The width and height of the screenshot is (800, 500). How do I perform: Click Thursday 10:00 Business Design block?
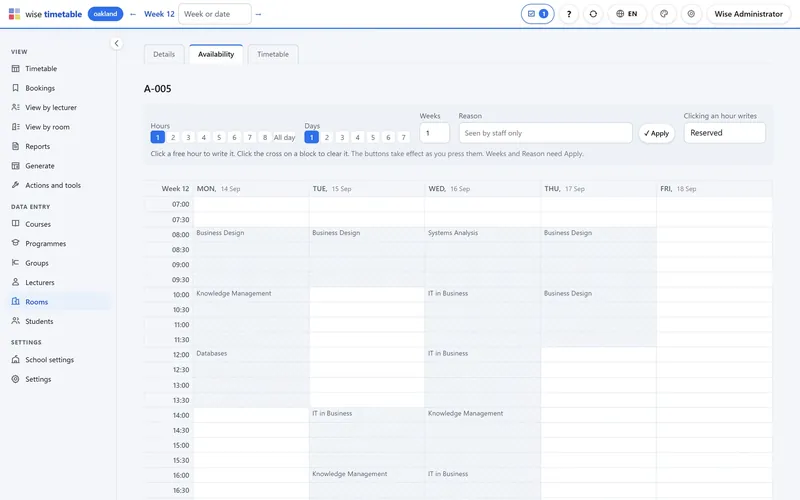pos(598,317)
